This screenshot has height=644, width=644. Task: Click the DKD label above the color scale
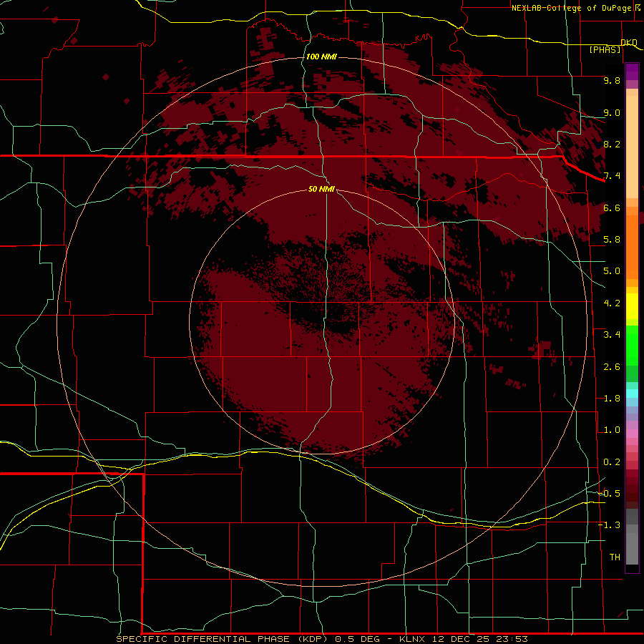629,42
